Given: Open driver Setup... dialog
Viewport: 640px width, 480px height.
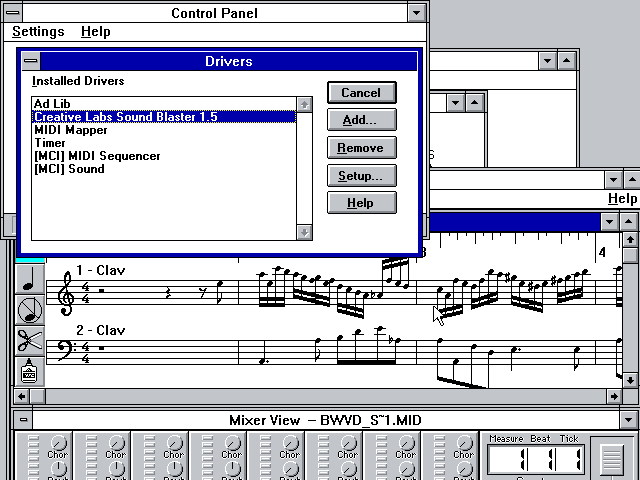Looking at the screenshot, I should (x=362, y=176).
